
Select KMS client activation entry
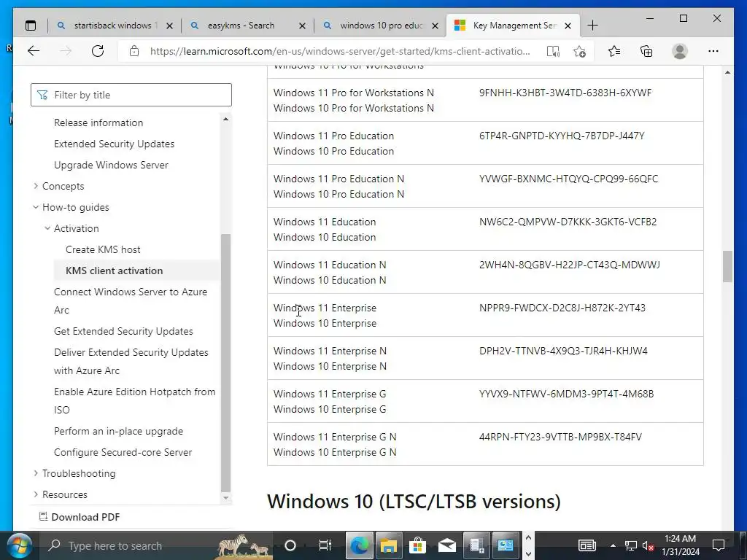(136, 271)
